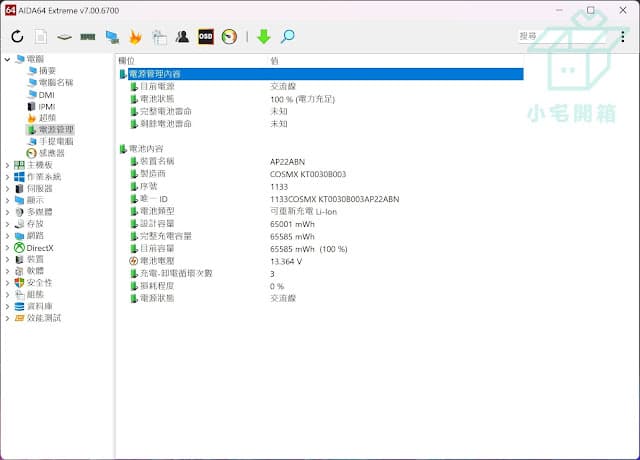Click the Refresh toolbar icon
This screenshot has width=640, height=460.
17,37
